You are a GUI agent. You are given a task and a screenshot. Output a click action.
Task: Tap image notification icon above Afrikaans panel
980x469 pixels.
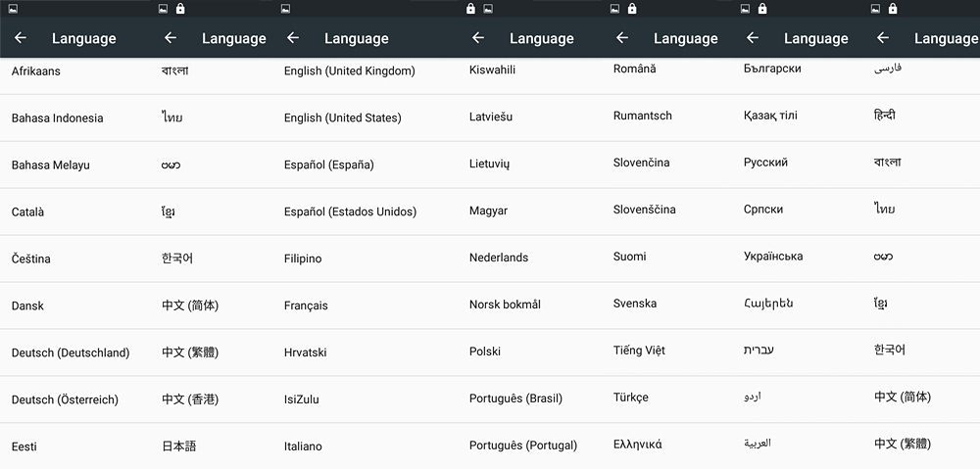click(x=10, y=9)
